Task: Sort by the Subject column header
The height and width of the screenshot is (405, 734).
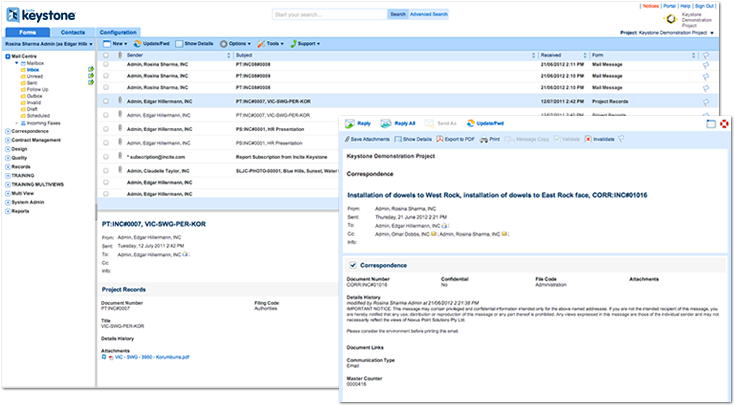Action: pos(243,55)
